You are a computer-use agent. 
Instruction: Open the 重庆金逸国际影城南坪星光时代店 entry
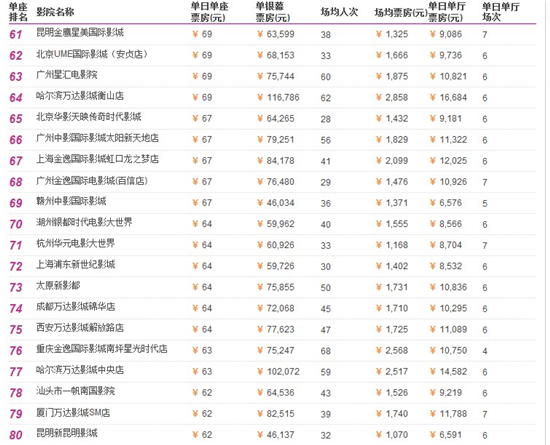[102, 349]
